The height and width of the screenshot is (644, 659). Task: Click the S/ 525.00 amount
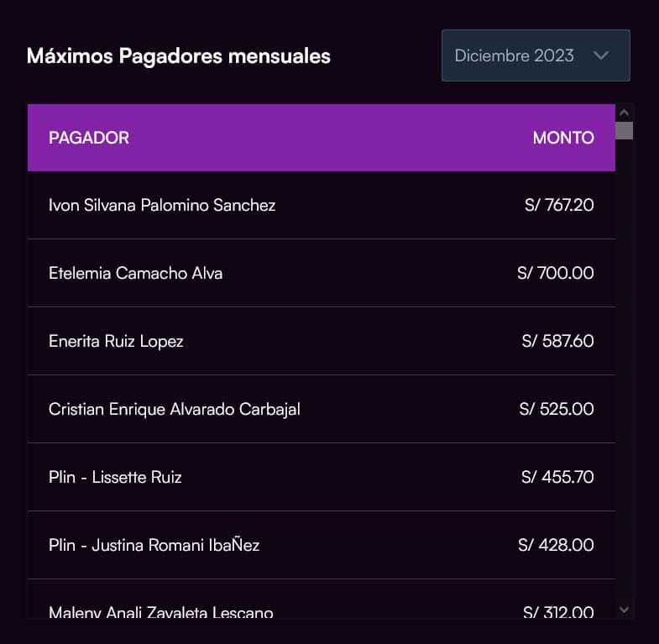[557, 409]
